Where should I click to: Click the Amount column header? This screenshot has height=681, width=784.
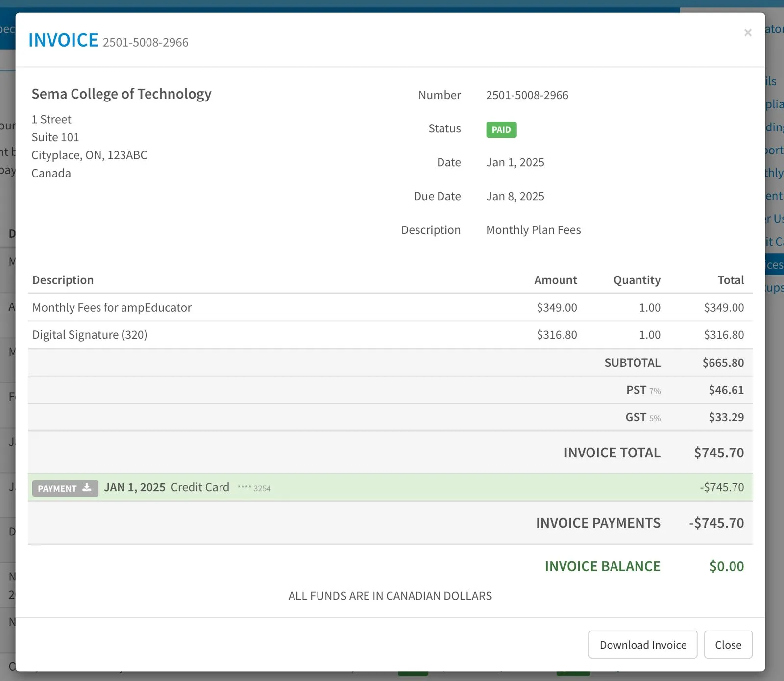click(556, 280)
